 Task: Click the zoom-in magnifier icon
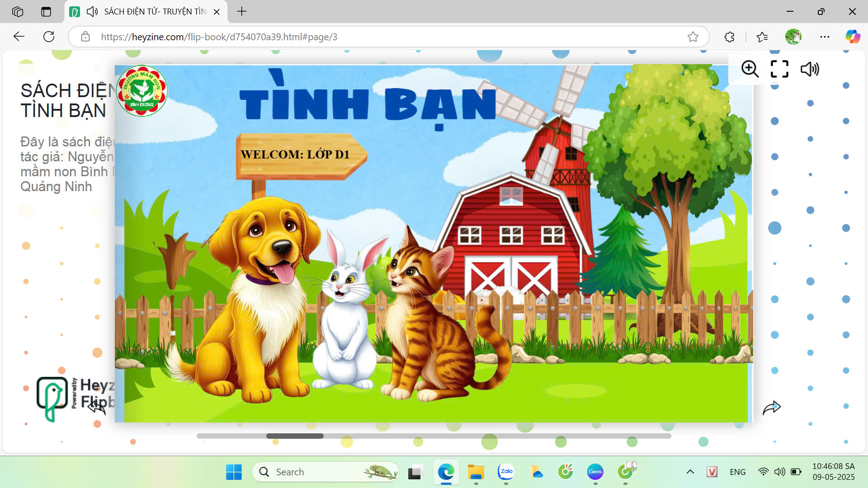750,69
